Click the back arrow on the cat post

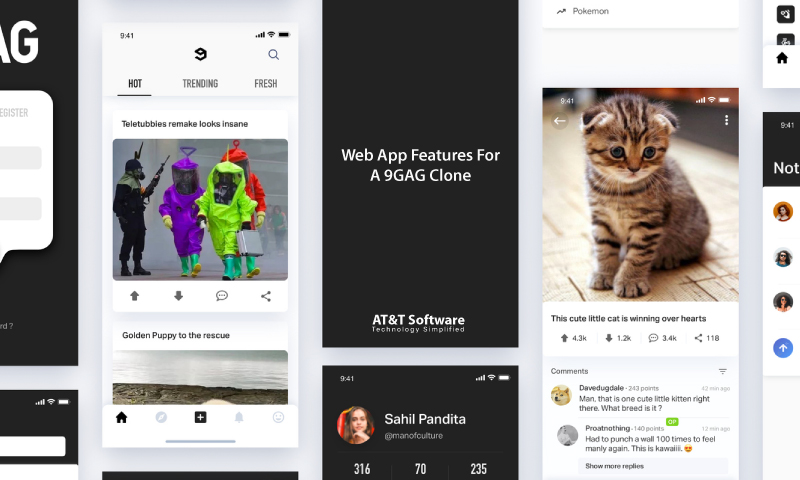pyautogui.click(x=560, y=121)
